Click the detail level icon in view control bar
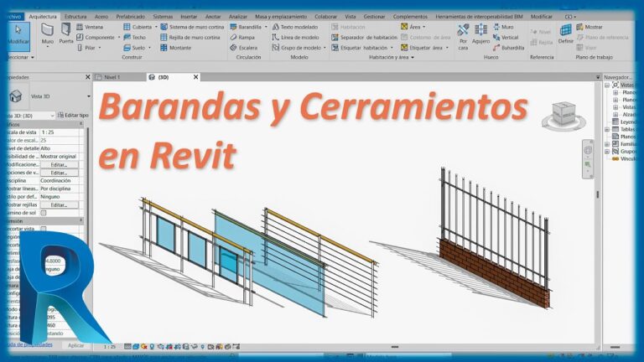Image resolution: width=644 pixels, height=362 pixels. click(x=127, y=347)
